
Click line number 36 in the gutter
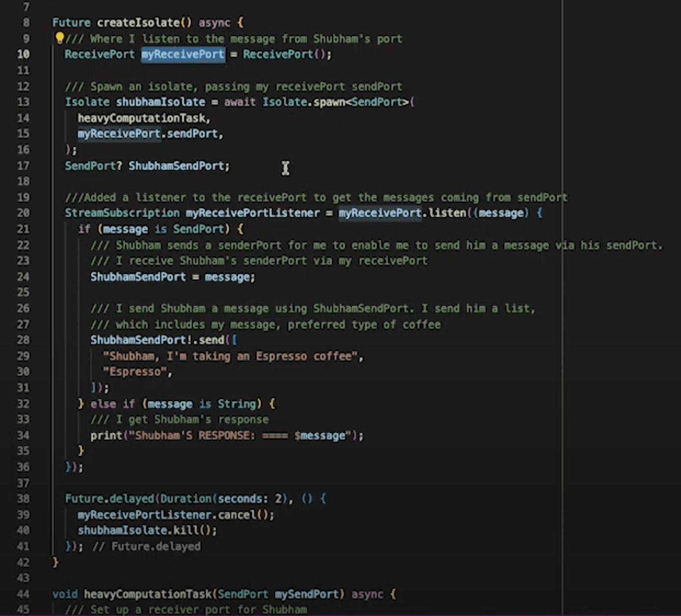pos(23,467)
